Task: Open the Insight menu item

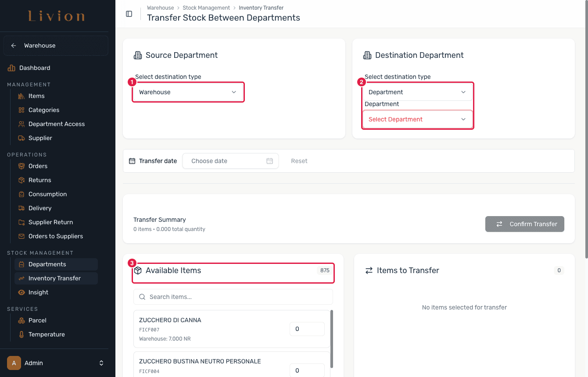Action: [39, 292]
